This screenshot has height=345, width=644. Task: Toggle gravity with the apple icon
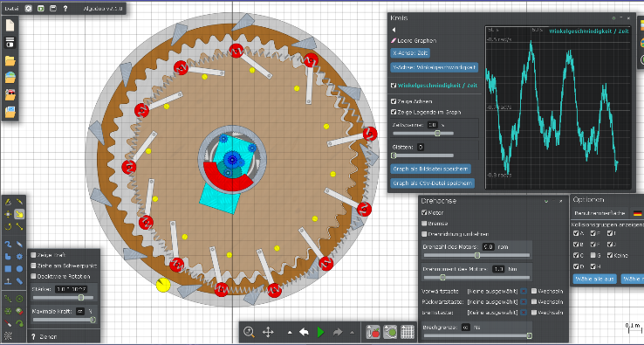click(373, 332)
